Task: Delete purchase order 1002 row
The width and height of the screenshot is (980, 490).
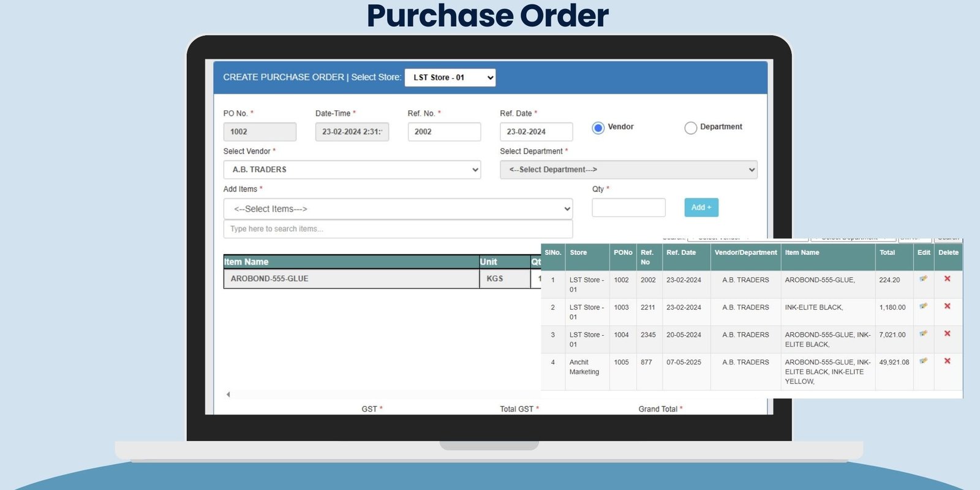Action: (947, 279)
